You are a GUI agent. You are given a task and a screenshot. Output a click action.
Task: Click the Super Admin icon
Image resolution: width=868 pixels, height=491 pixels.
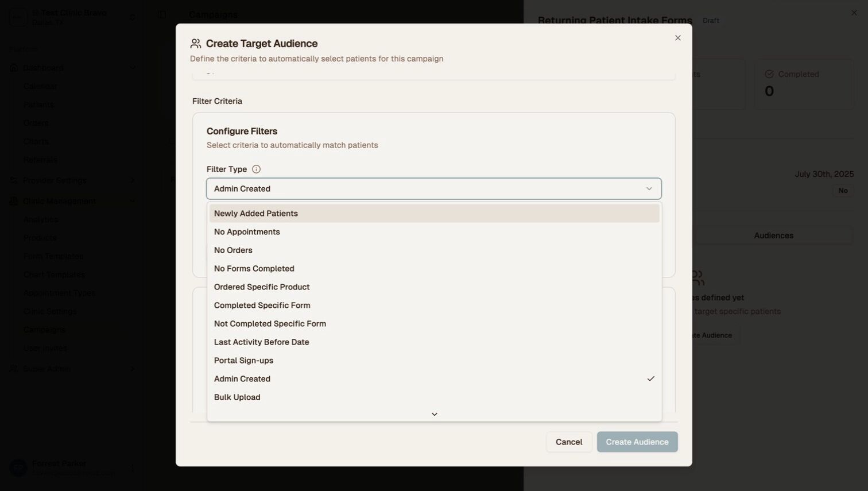[14, 369]
